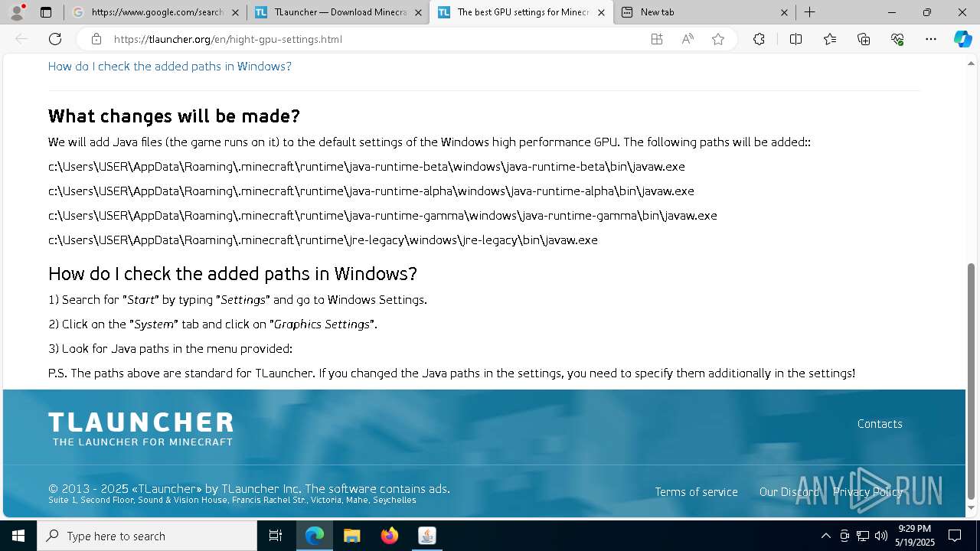Go back with the back arrow
The height and width of the screenshot is (551, 980).
[21, 39]
